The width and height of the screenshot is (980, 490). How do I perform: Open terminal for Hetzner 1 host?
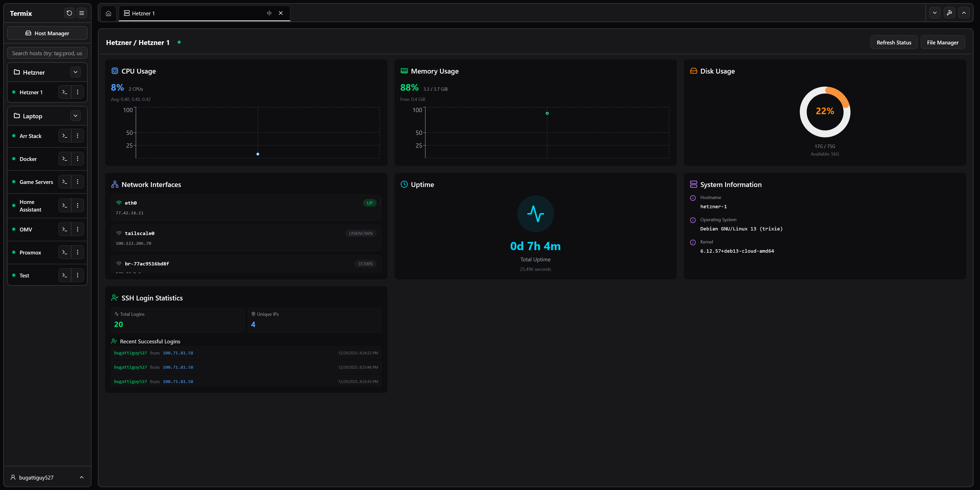click(65, 92)
